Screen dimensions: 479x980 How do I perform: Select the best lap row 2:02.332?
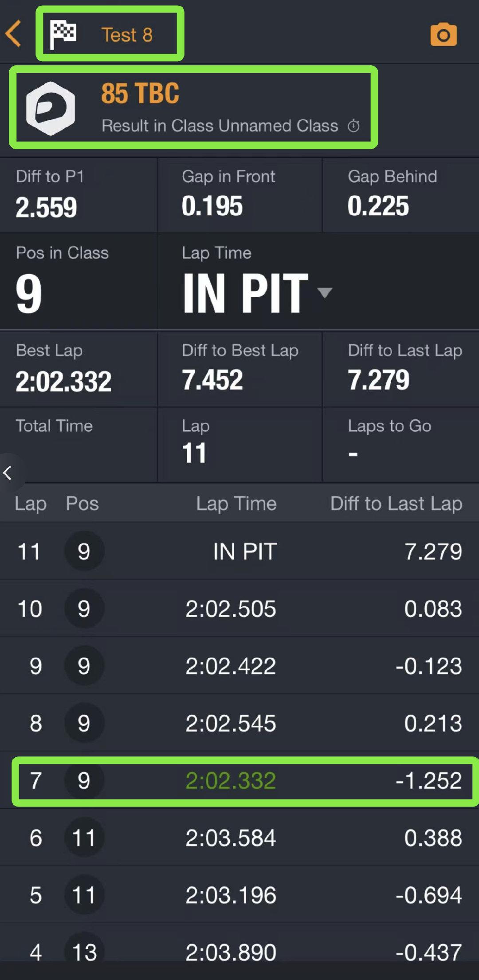[239, 780]
